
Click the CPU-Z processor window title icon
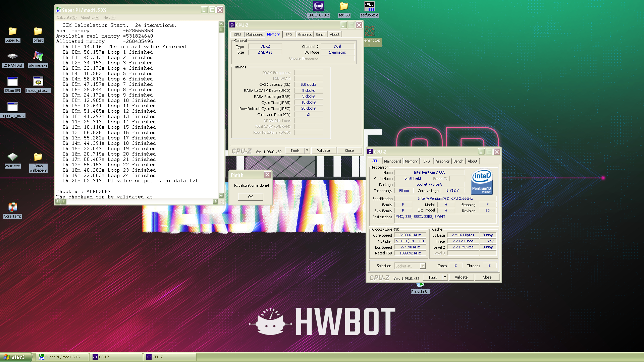click(x=370, y=152)
